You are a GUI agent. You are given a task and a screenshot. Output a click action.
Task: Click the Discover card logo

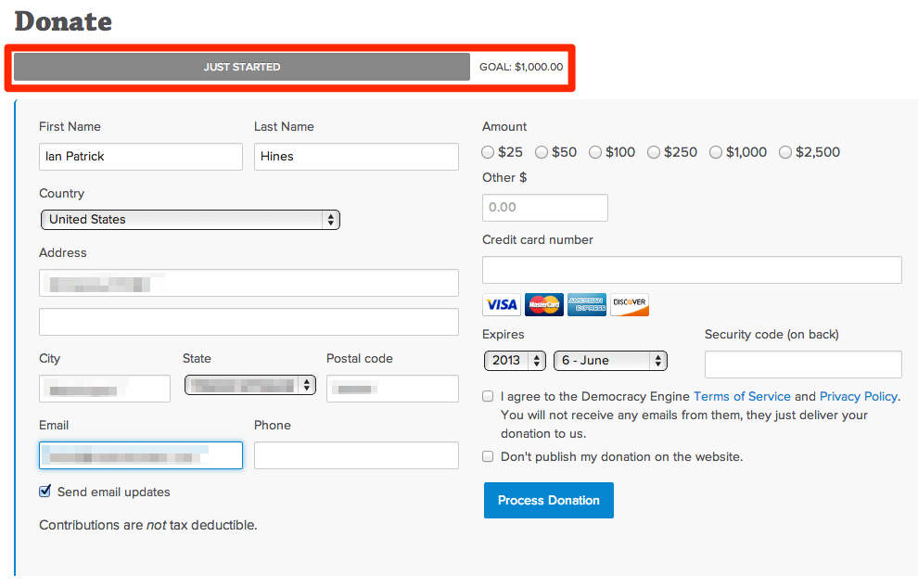pyautogui.click(x=630, y=304)
